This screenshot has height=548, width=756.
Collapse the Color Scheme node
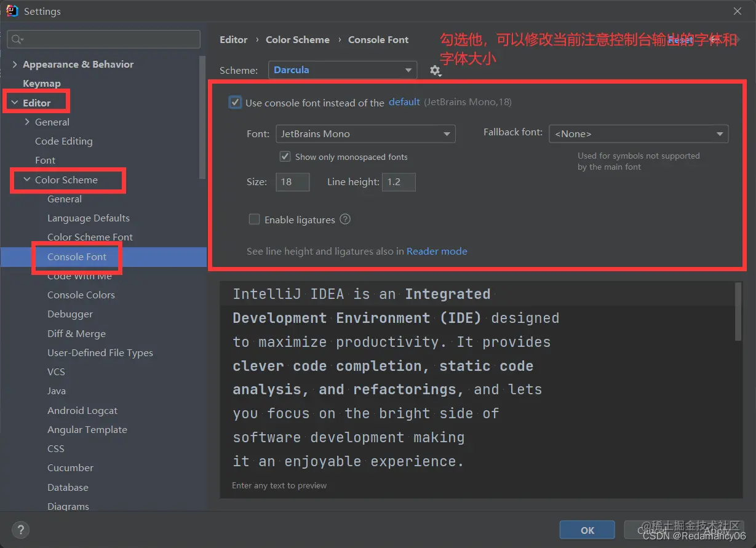tap(27, 180)
